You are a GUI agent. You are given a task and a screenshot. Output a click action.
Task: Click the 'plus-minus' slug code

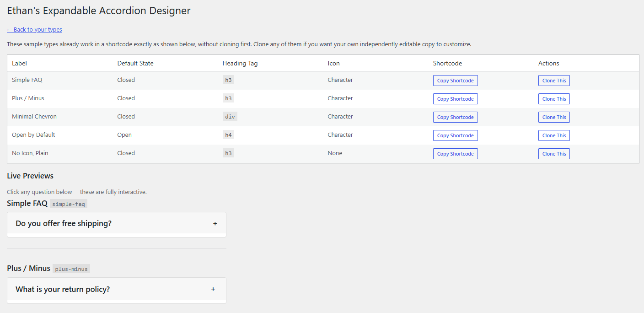(x=71, y=269)
